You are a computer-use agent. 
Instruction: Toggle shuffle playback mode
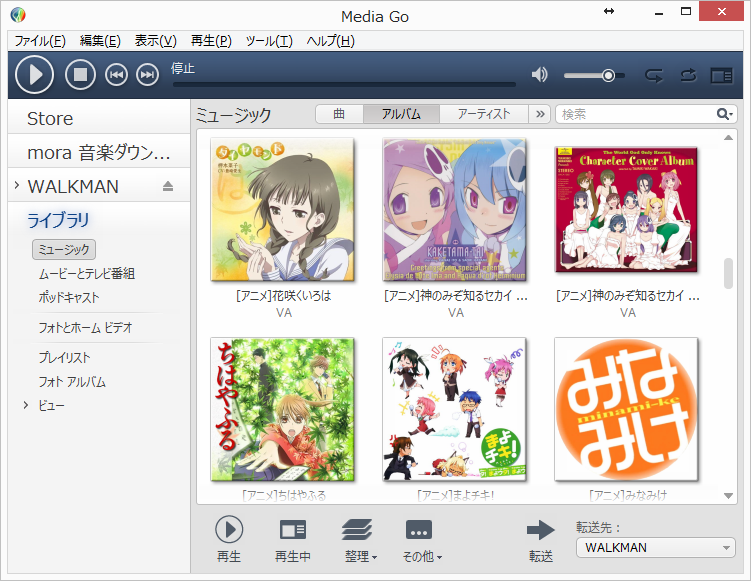click(x=654, y=75)
